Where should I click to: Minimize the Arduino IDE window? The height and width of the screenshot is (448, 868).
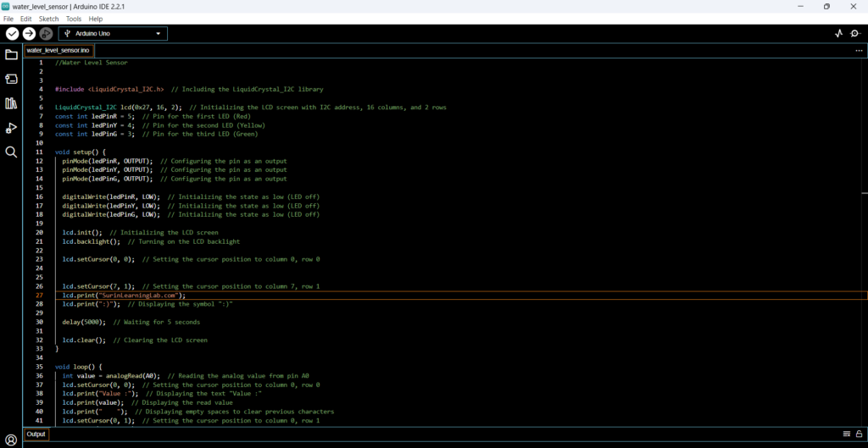[800, 6]
